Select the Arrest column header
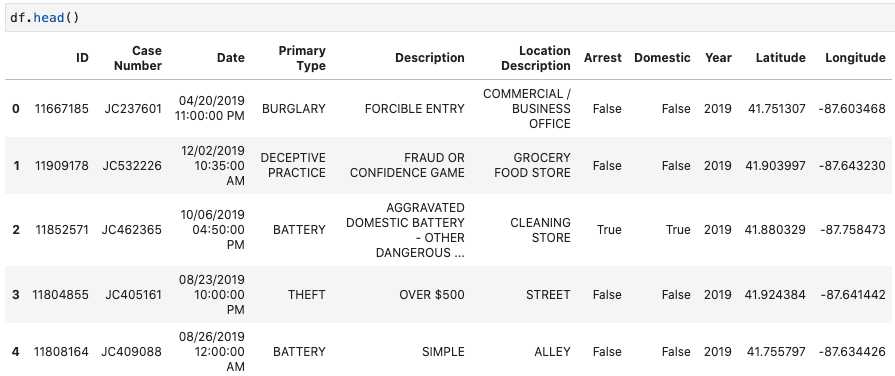The height and width of the screenshot is (376, 895). tap(602, 58)
